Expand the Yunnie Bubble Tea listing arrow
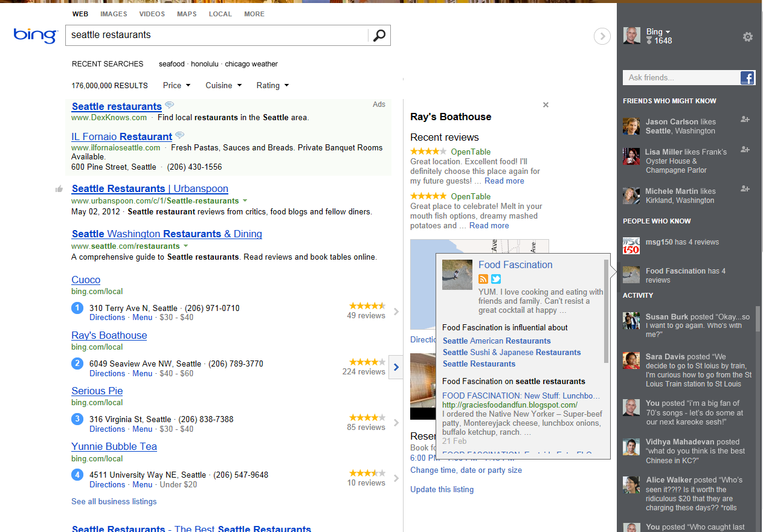The image size is (763, 532). point(396,478)
